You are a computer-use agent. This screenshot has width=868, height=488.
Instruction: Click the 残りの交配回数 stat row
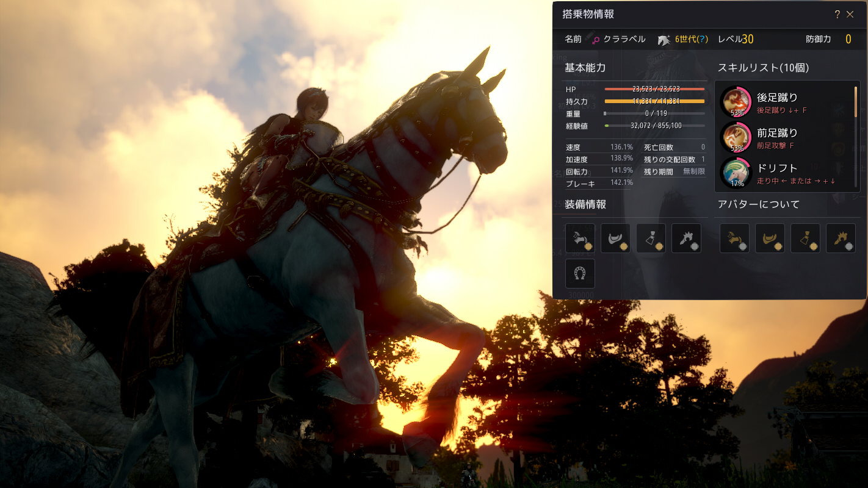click(x=675, y=159)
